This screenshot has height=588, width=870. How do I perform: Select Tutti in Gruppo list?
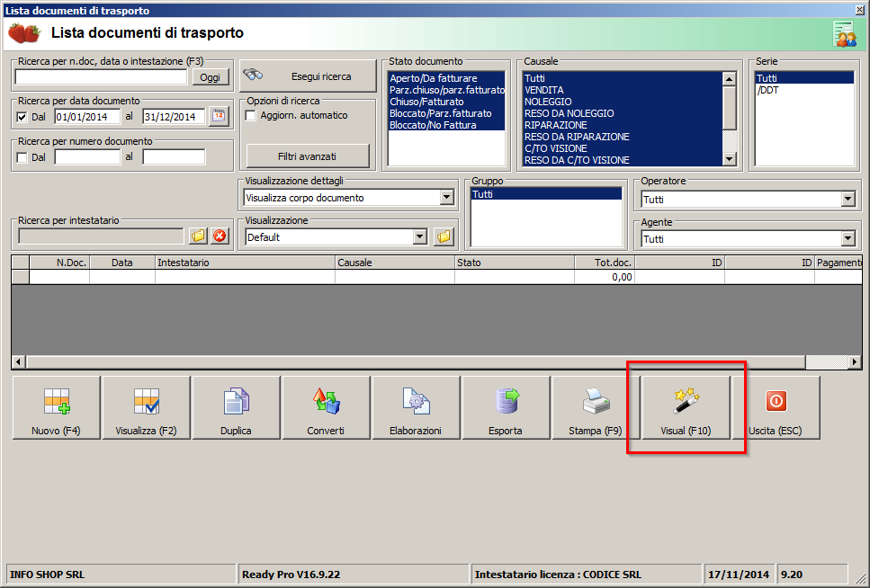[x=546, y=194]
